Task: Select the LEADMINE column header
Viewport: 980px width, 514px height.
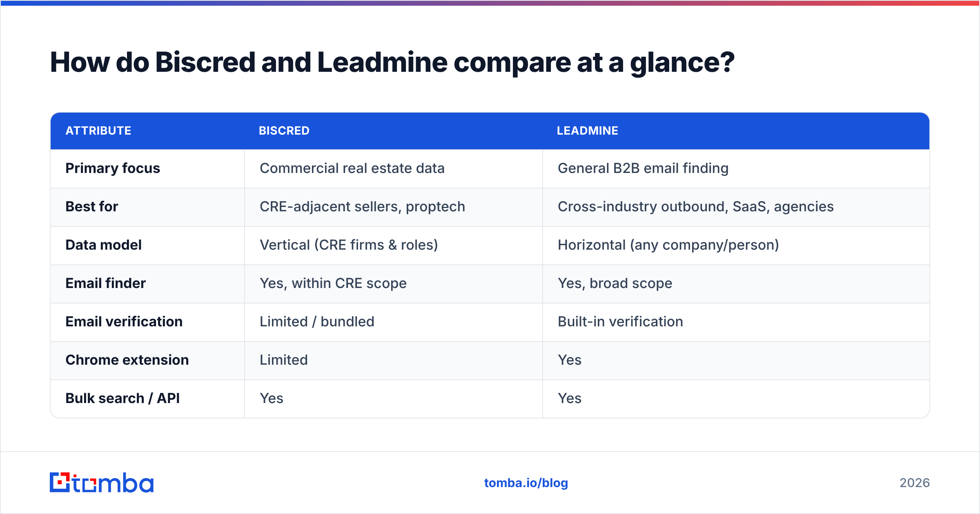Action: click(588, 131)
